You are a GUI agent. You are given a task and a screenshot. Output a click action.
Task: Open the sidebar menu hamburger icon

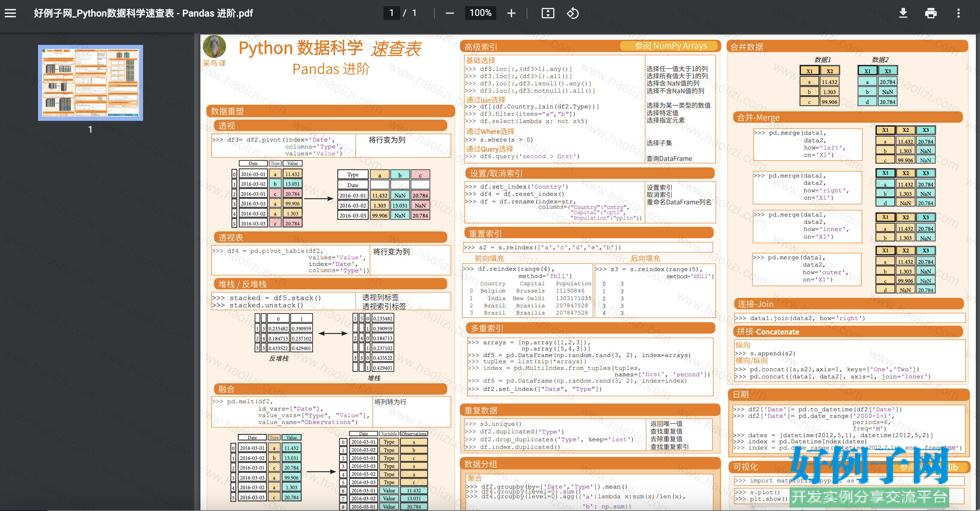pos(10,13)
